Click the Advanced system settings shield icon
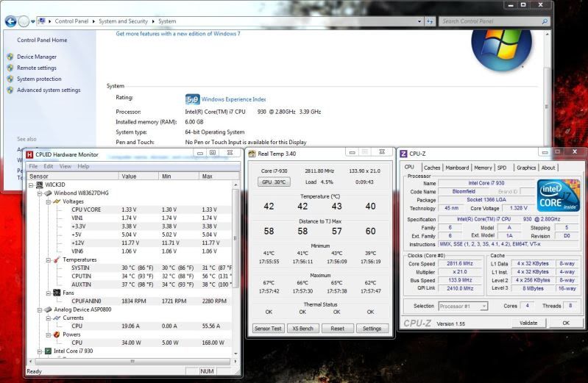Viewport: 588px width, 383px height. coord(10,90)
